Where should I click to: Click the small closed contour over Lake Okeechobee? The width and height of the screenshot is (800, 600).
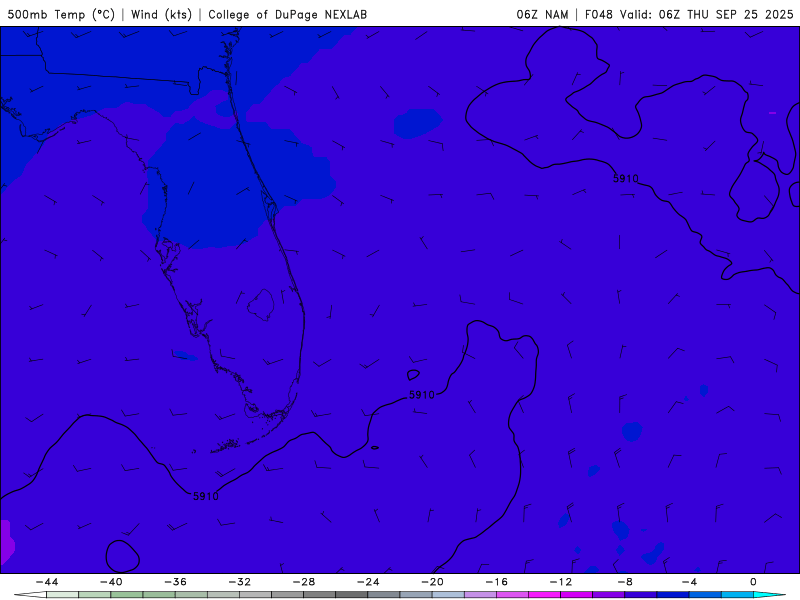(x=261, y=305)
